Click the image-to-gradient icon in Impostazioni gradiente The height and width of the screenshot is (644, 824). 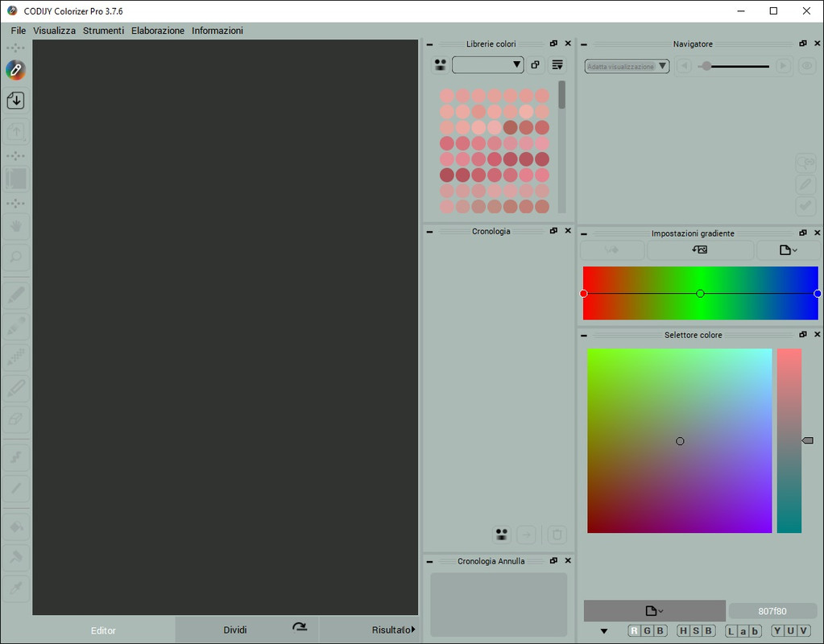pyautogui.click(x=700, y=250)
